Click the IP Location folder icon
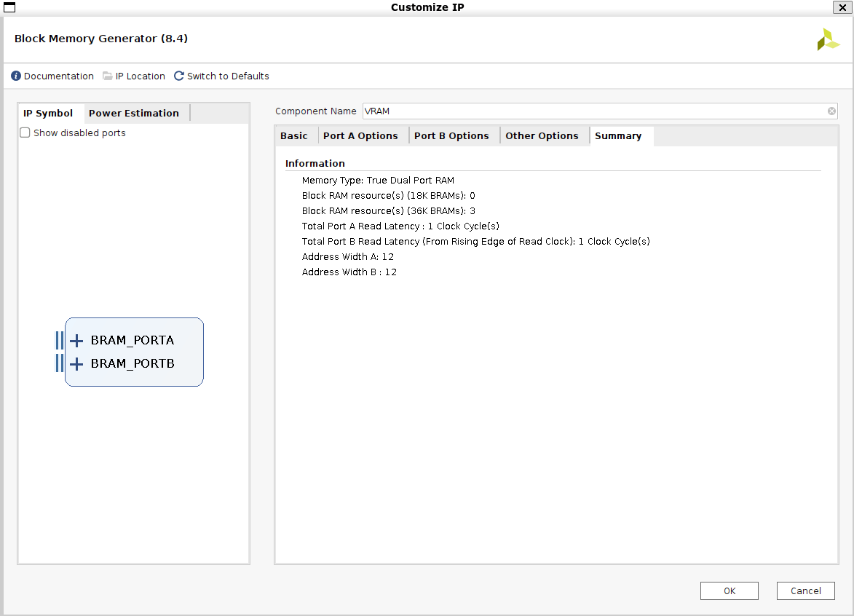Image resolution: width=854 pixels, height=616 pixels. tap(108, 76)
